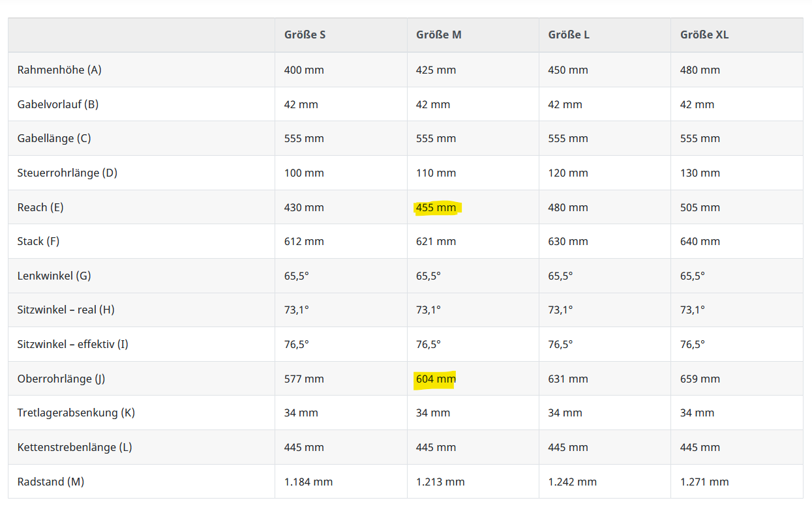Click the 120 mm Steuerrohrlänge value

pyautogui.click(x=568, y=173)
